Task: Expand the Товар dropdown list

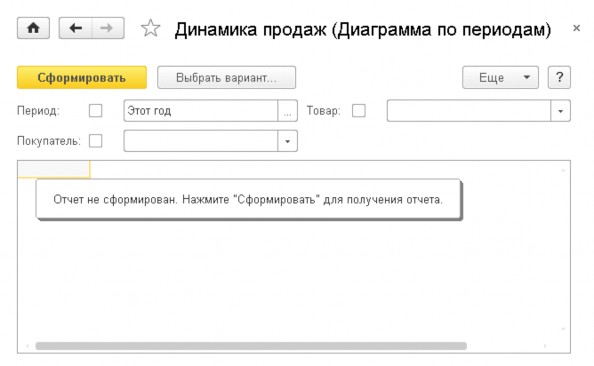Action: pyautogui.click(x=560, y=111)
